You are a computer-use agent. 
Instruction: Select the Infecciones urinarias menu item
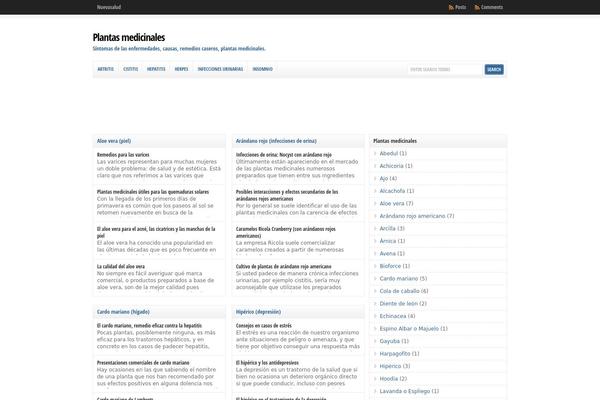point(220,69)
